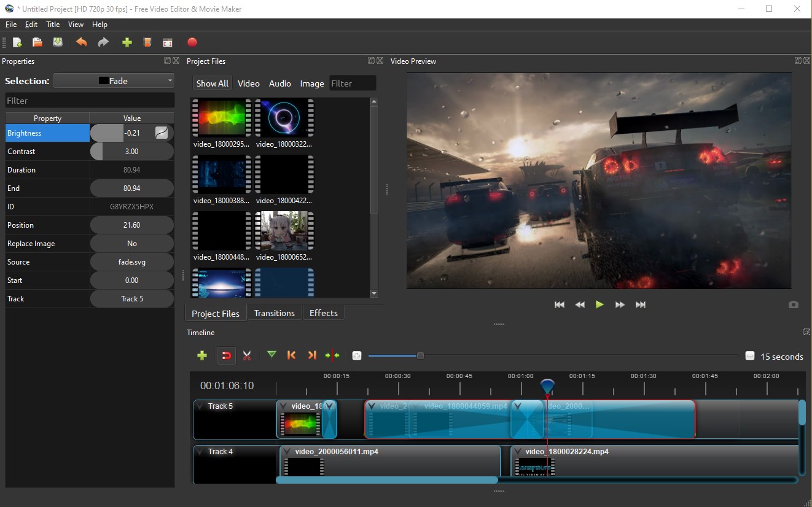Screen dimensions: 812x507
Task: Save snapshot with camera icon
Action: 794,304
